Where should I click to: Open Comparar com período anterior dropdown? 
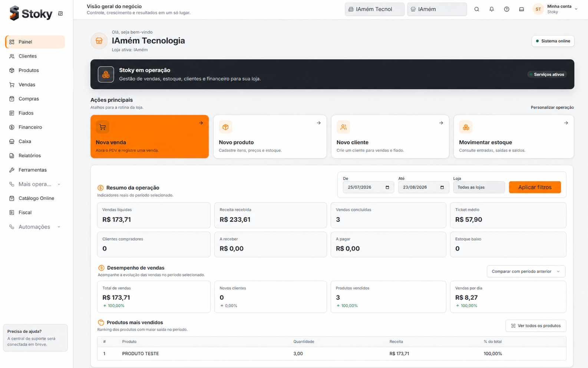(526, 272)
